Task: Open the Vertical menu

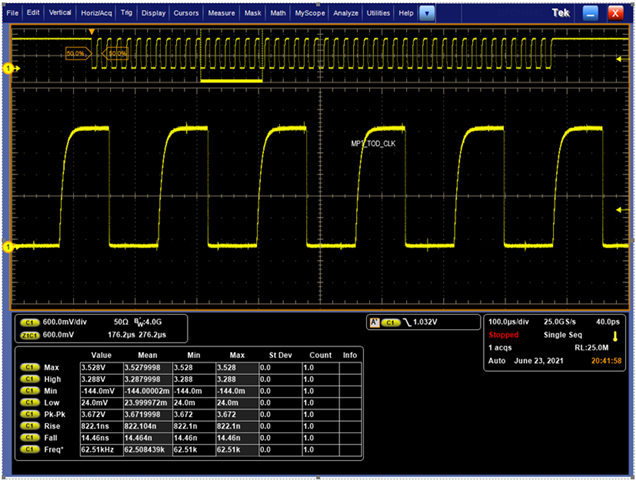Action: 60,14
